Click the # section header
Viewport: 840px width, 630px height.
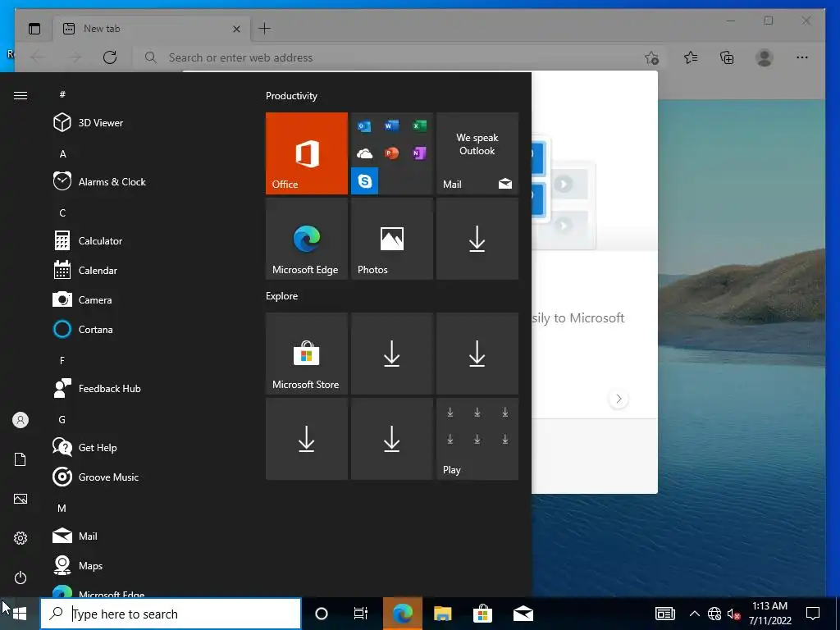(62, 94)
